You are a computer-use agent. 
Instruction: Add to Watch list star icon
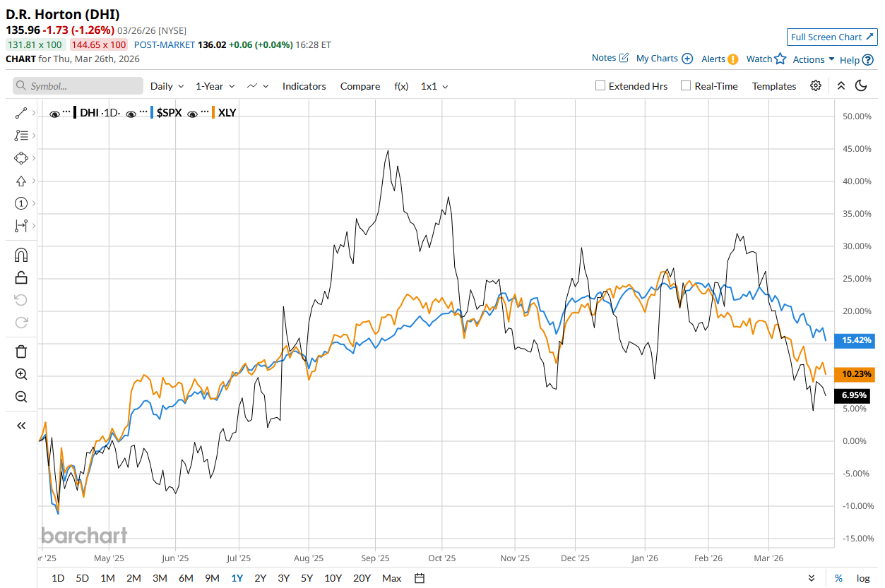[x=780, y=59]
